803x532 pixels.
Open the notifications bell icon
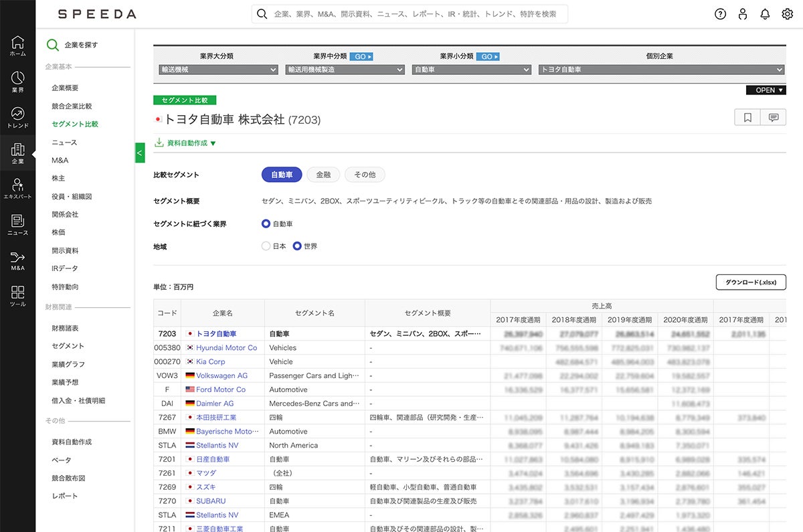click(765, 14)
